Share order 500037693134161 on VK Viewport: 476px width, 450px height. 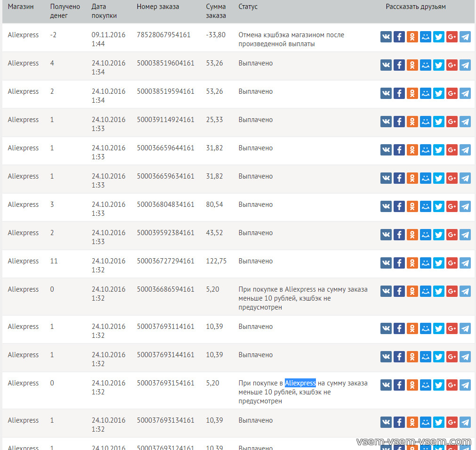pyautogui.click(x=386, y=422)
